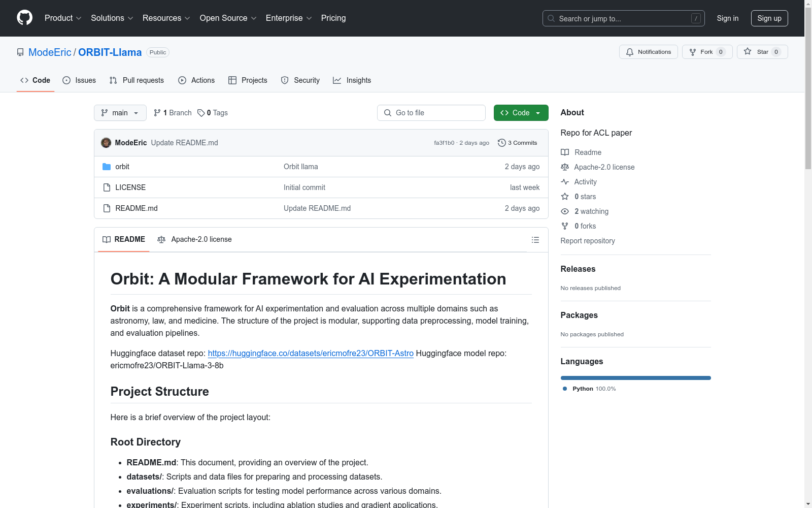The image size is (812, 508).
Task: Click the Notifications bell button
Action: pyautogui.click(x=649, y=52)
